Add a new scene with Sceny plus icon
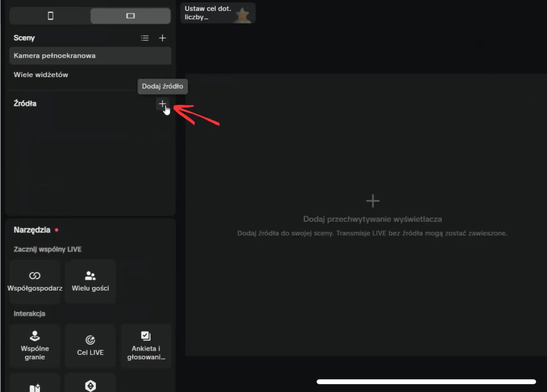 point(162,38)
